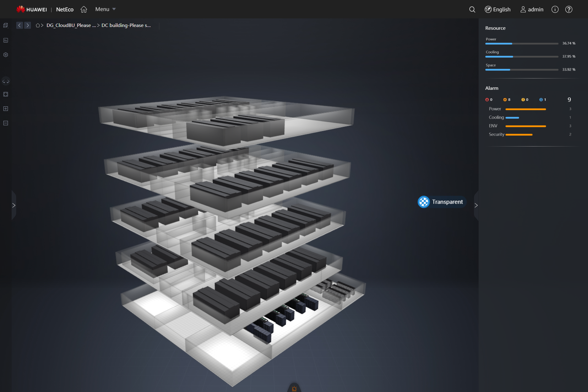Expand the right side panel chevron
This screenshot has height=392, width=588.
[476, 205]
